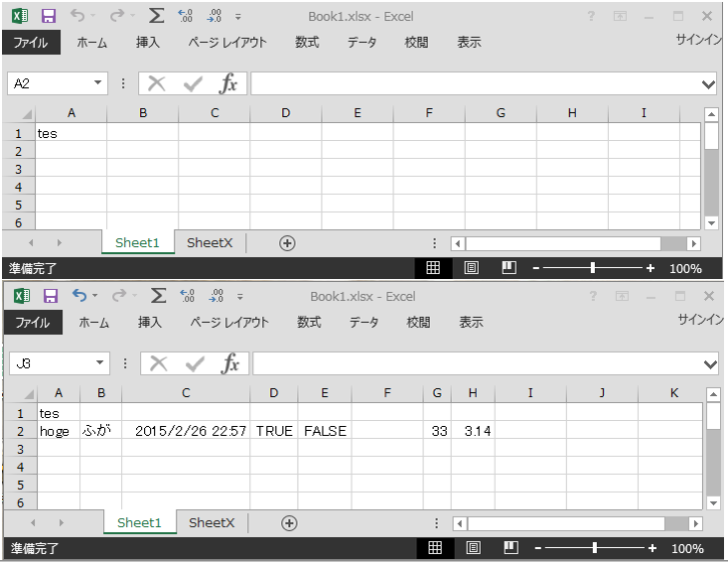Switch to Normal view in lower window

tap(435, 548)
